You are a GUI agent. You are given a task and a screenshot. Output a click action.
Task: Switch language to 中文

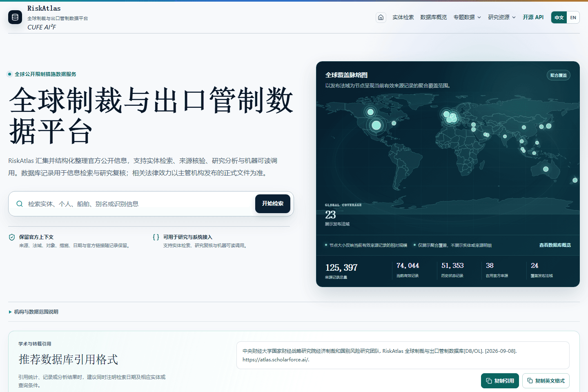tap(559, 18)
